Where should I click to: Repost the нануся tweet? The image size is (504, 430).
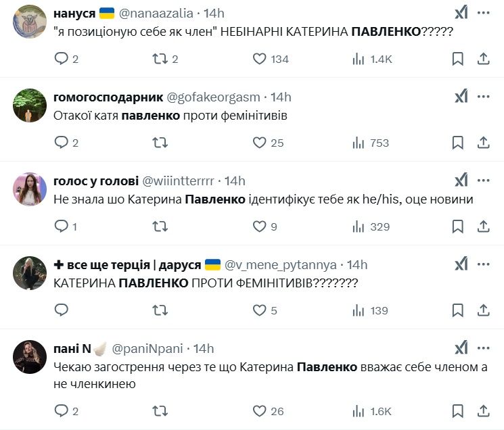pos(160,59)
